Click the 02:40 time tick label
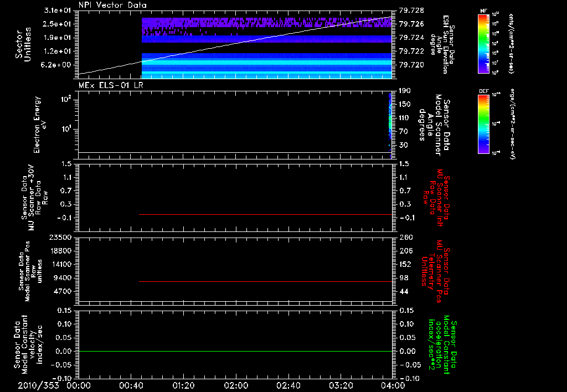Viewport: 567px width, 392px height. point(288,385)
